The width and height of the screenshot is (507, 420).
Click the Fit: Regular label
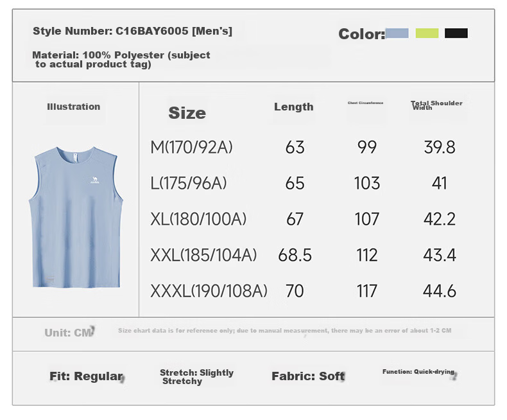[x=87, y=376]
